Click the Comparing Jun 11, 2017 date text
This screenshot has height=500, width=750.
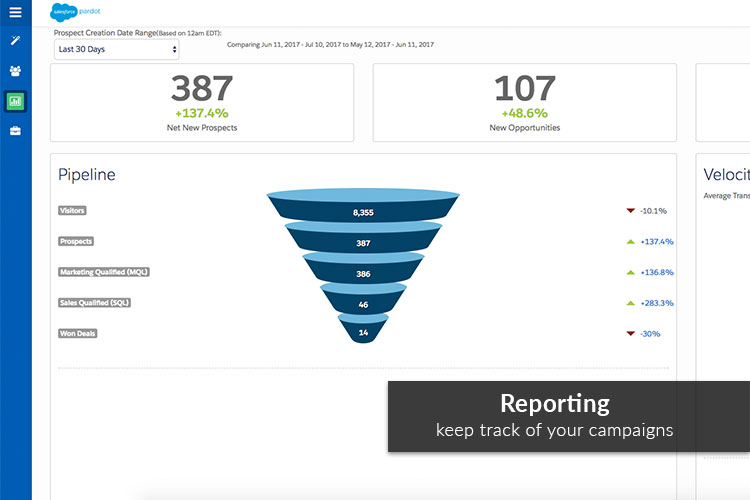point(330,44)
